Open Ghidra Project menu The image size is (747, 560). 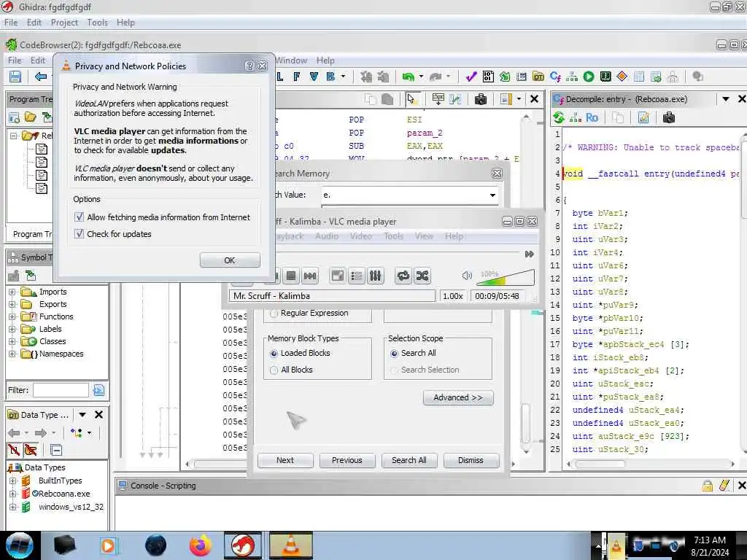[x=64, y=23]
